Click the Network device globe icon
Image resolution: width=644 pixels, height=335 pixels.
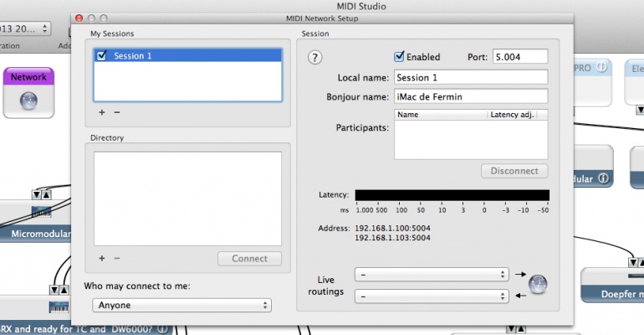click(28, 100)
